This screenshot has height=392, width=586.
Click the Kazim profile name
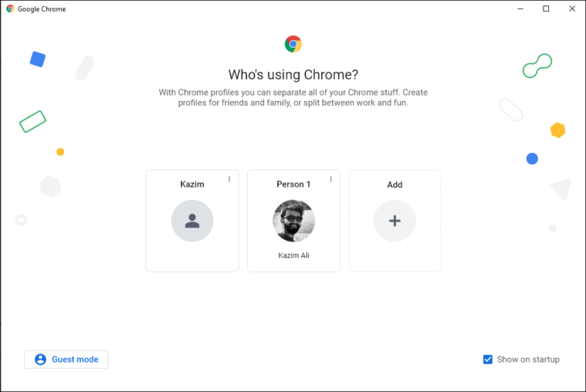192,184
